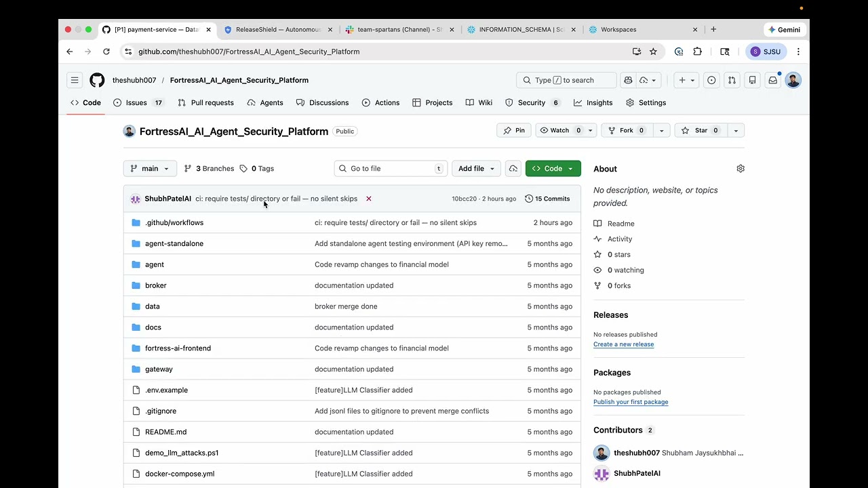The image size is (868, 488).
Task: Fork the repository
Action: [x=627, y=130]
